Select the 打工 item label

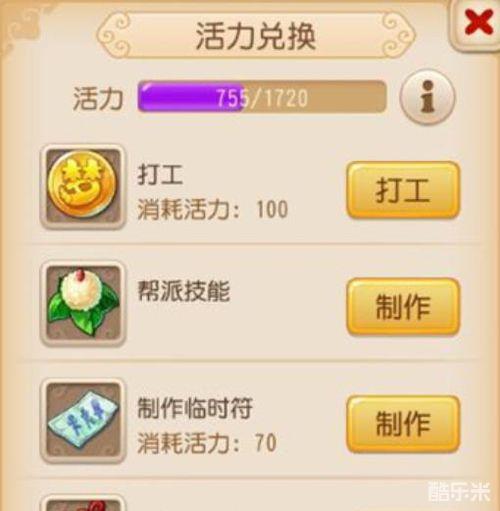pos(160,175)
